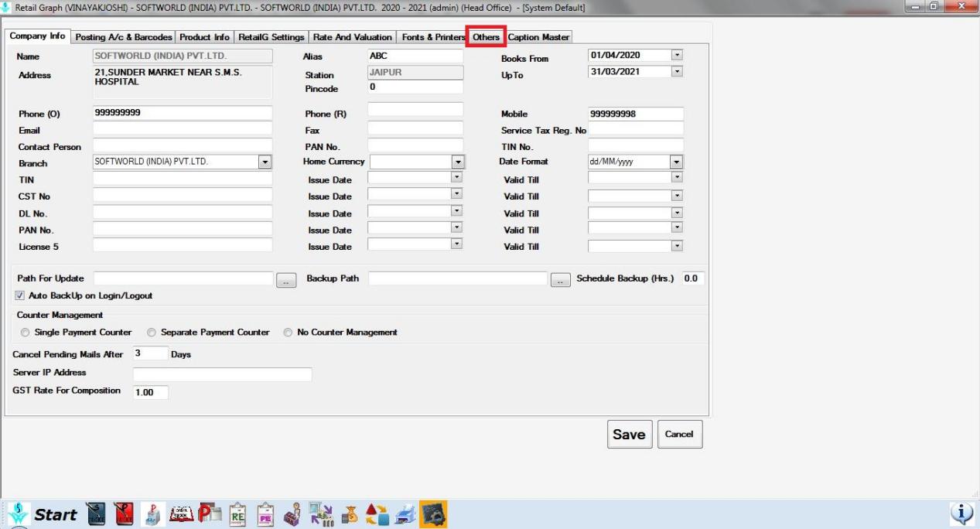Screen dimensions: 980x529
Task: Click the Alias input field
Action: pos(415,56)
